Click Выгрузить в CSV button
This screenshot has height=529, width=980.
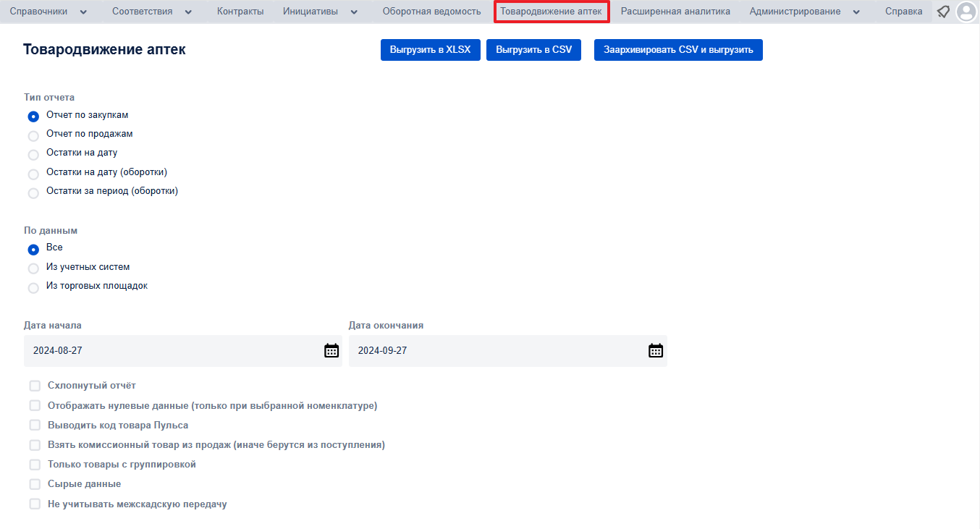click(533, 50)
